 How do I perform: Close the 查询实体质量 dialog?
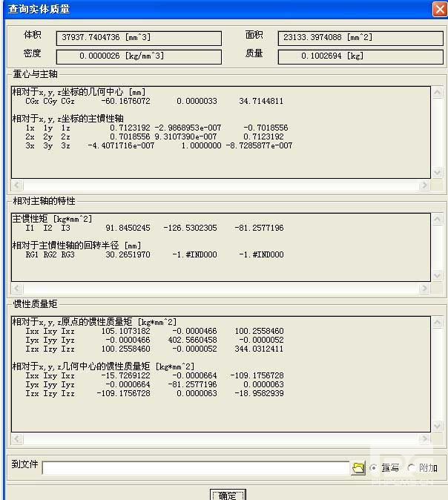(x=438, y=8)
